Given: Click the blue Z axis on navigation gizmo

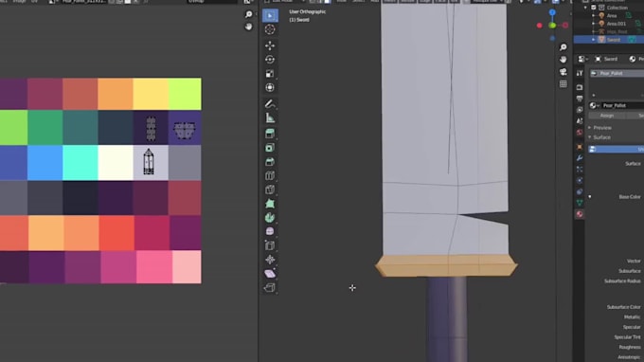Looking at the screenshot, I should [552, 12].
